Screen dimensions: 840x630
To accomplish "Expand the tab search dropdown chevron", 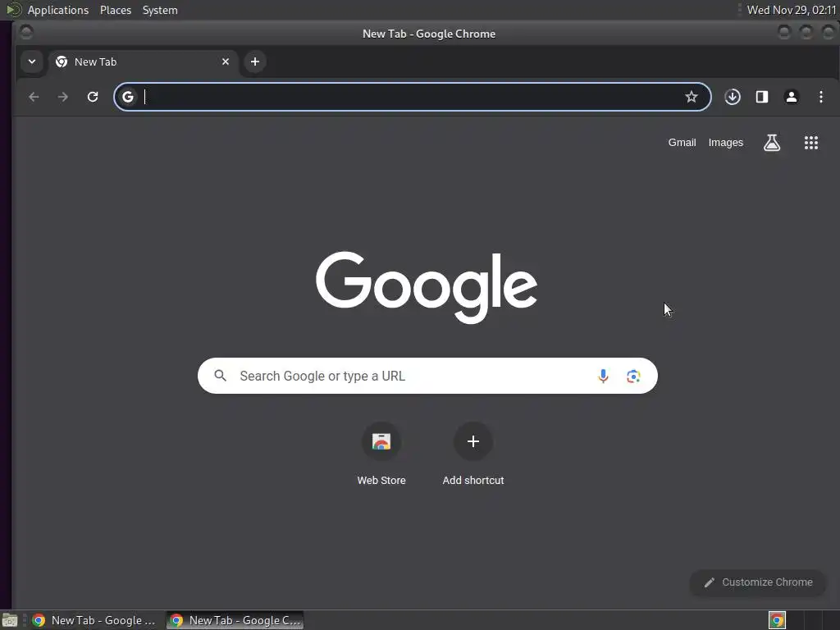I will (x=32, y=62).
